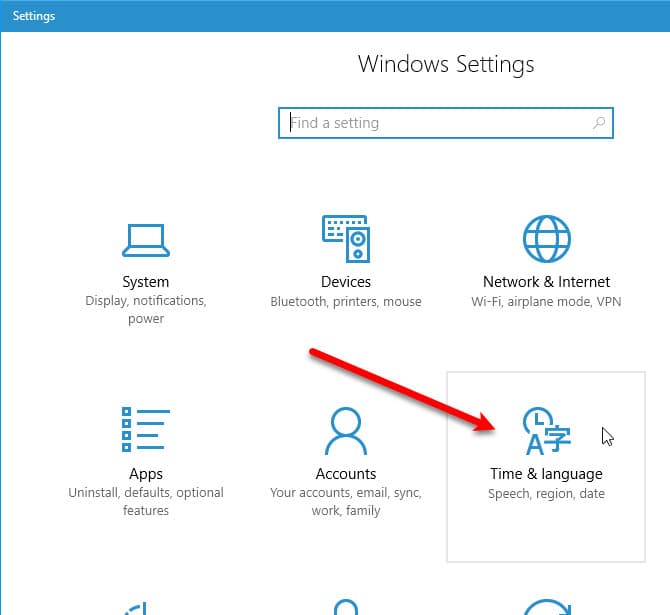Select the Devices text label
670x615 pixels.
click(x=346, y=282)
